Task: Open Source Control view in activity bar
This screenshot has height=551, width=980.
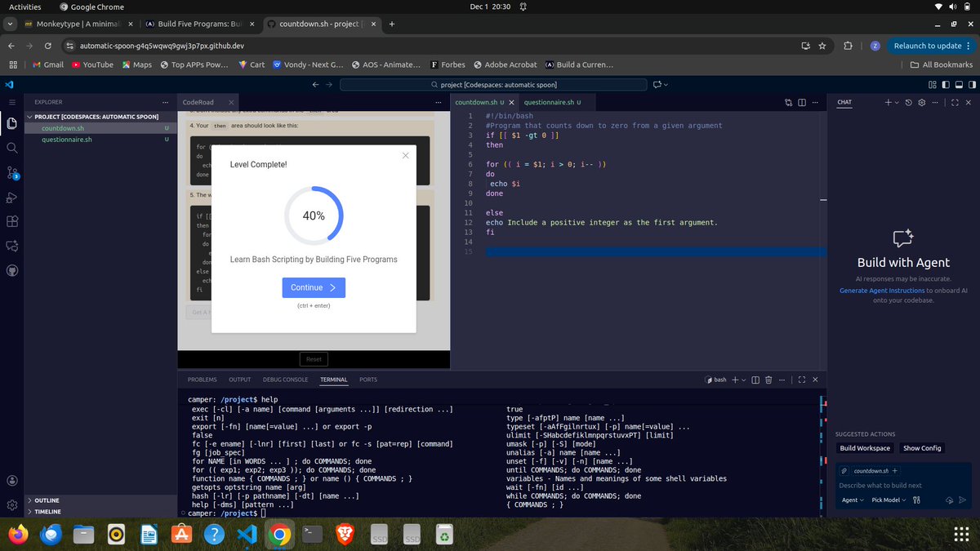Action: 11,172
